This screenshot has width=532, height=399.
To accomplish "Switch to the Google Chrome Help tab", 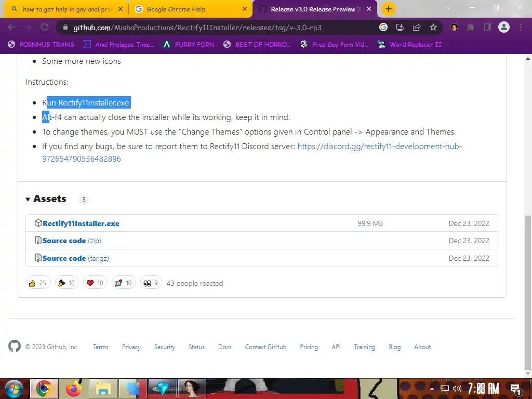I will (x=191, y=9).
